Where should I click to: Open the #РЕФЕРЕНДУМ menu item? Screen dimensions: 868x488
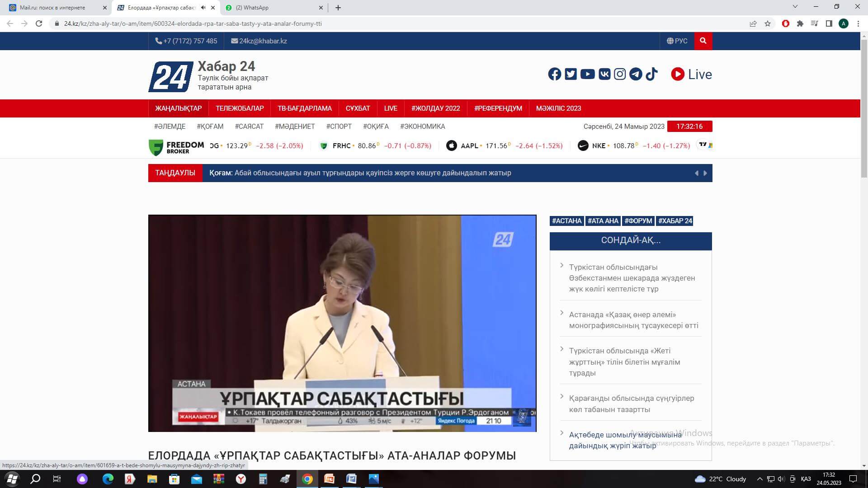(498, 108)
